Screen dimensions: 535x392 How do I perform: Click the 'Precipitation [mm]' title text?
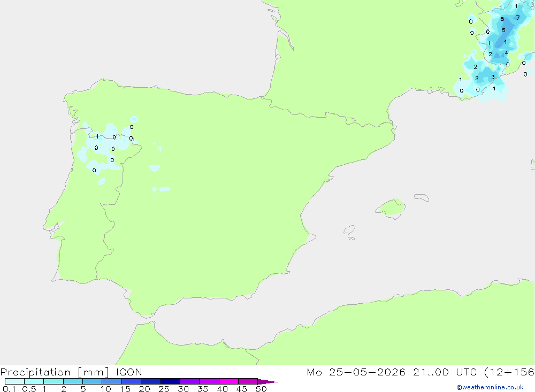(55, 372)
